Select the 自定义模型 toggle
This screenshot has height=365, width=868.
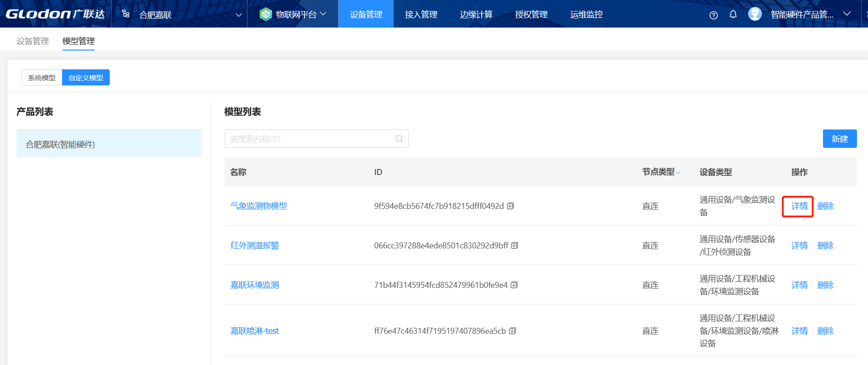[86, 78]
